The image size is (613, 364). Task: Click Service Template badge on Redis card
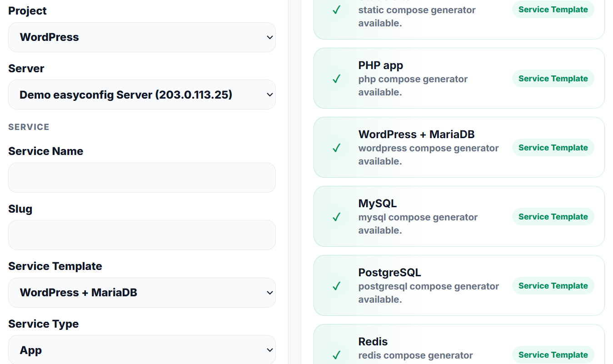pos(553,355)
